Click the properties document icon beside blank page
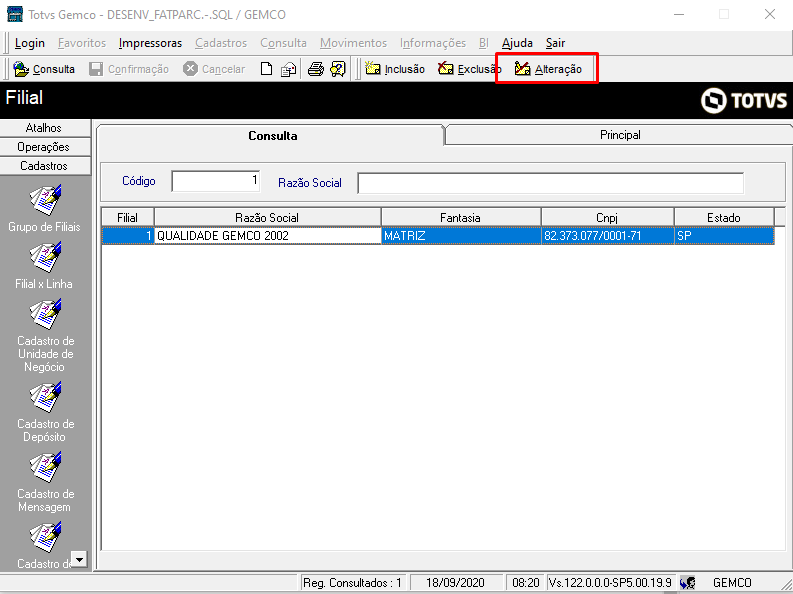Viewport: 793px width, 594px height. click(289, 69)
